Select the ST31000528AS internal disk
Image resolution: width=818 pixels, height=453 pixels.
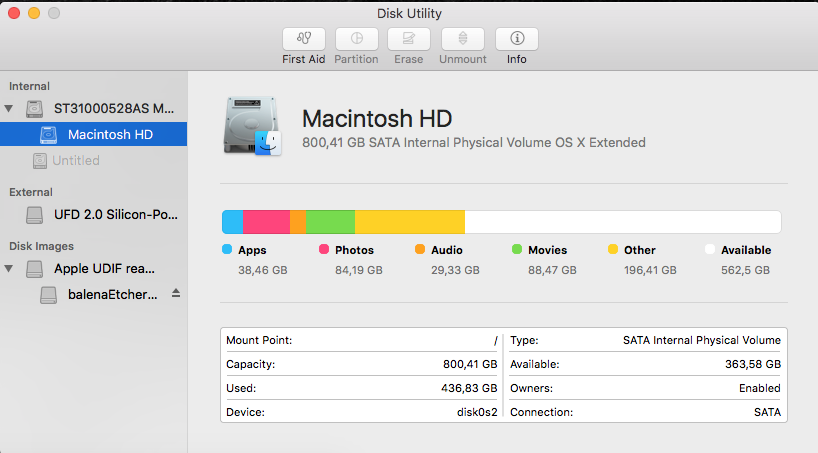pyautogui.click(x=113, y=108)
